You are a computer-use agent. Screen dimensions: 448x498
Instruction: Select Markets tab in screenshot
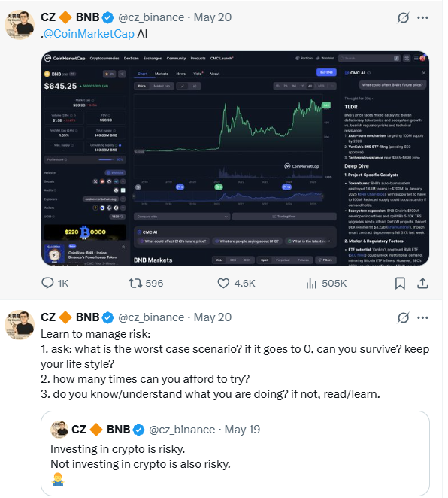tap(162, 74)
